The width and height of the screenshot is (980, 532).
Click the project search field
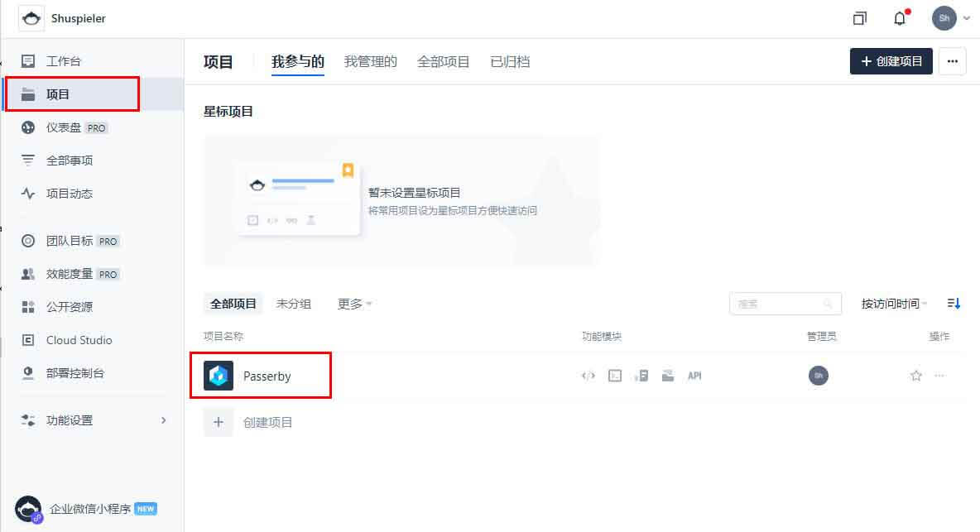click(778, 304)
